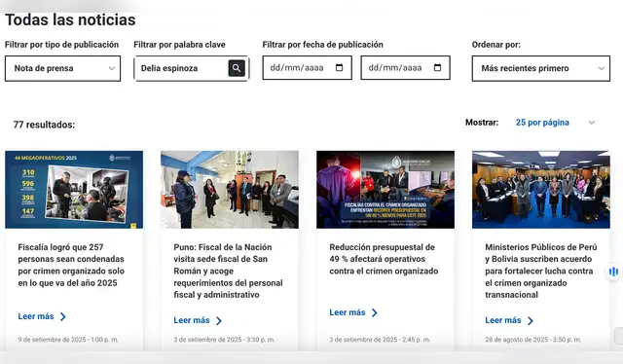Viewport: 623px width, 364px height.
Task: Click the Filtrar por fecha de publicación label
Action: [322, 45]
